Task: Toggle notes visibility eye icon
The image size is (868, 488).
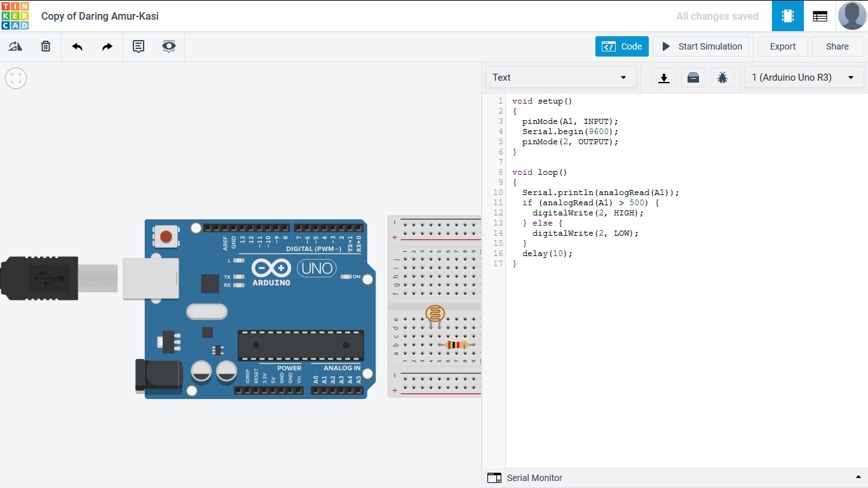Action: pos(169,46)
